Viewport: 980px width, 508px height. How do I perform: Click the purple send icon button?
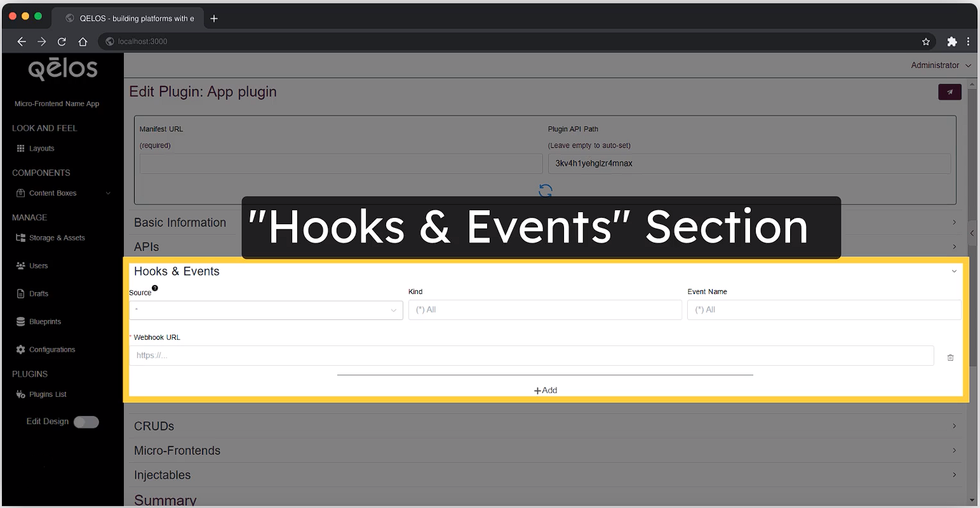coord(950,92)
